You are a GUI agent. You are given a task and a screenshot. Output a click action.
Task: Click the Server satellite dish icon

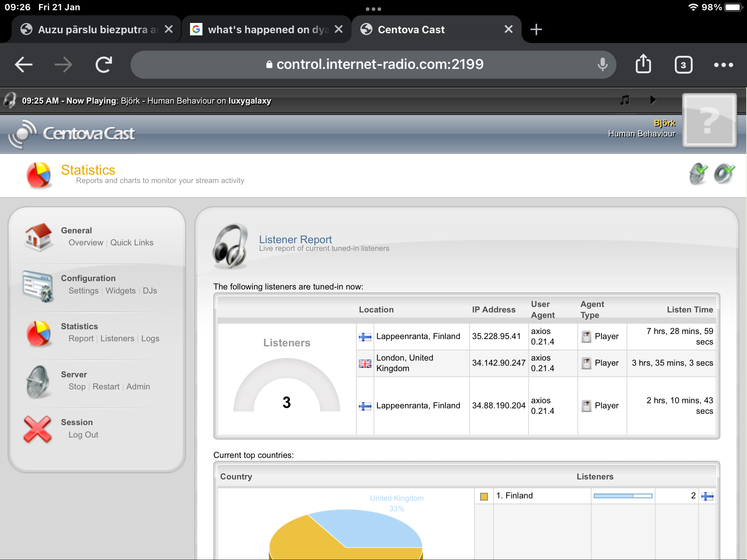38,381
